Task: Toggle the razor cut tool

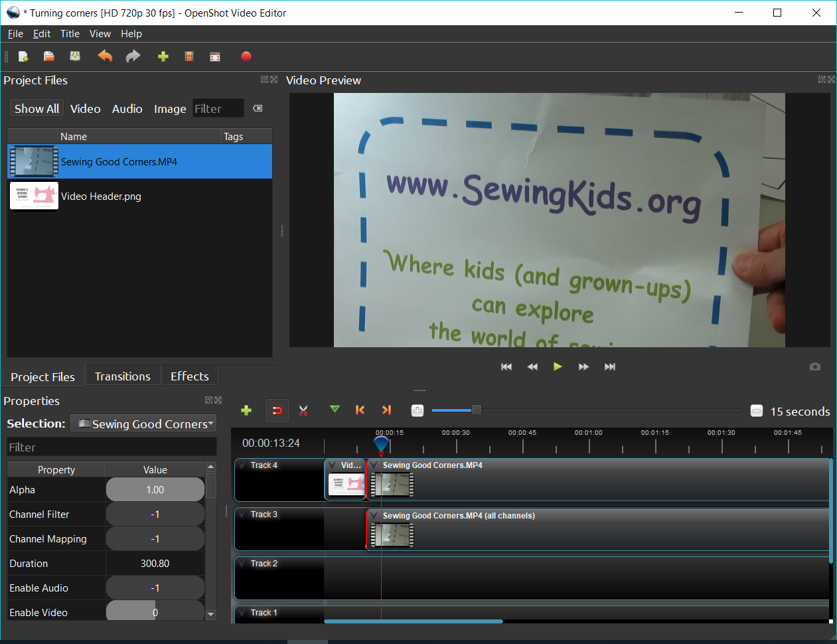Action: 303,410
